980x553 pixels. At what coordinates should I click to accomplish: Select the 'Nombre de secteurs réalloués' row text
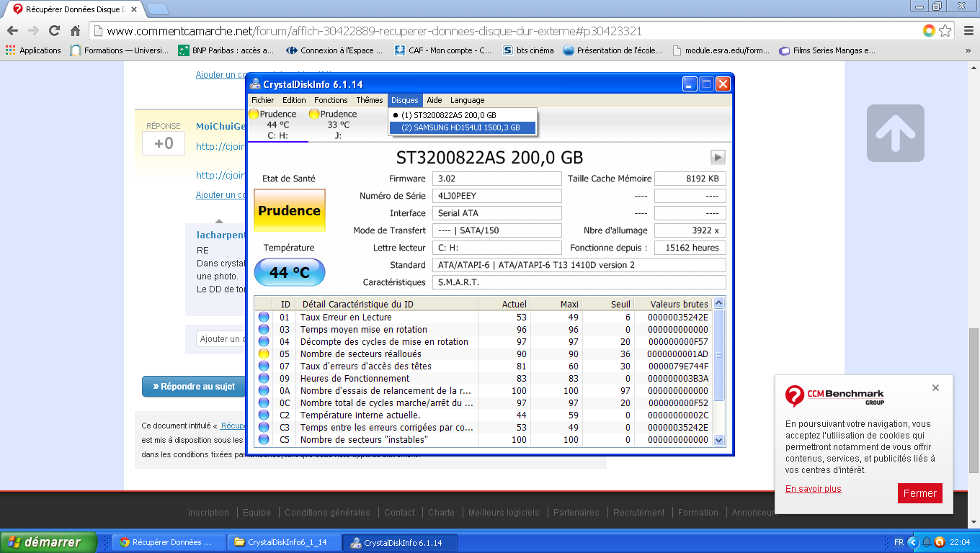tap(361, 354)
